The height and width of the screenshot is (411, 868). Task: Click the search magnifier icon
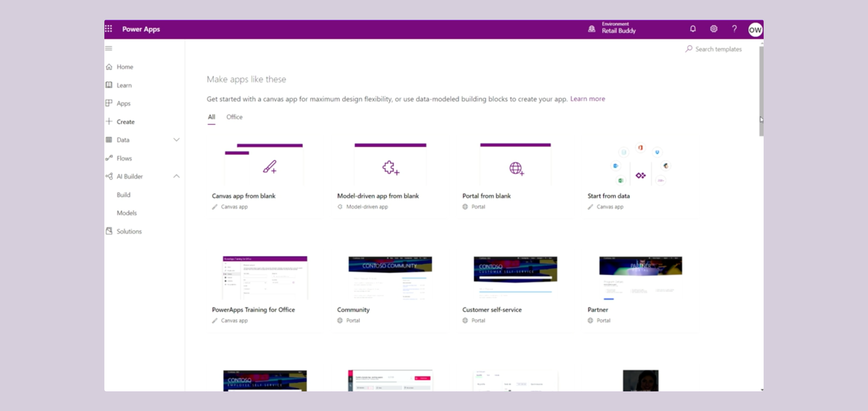[689, 49]
